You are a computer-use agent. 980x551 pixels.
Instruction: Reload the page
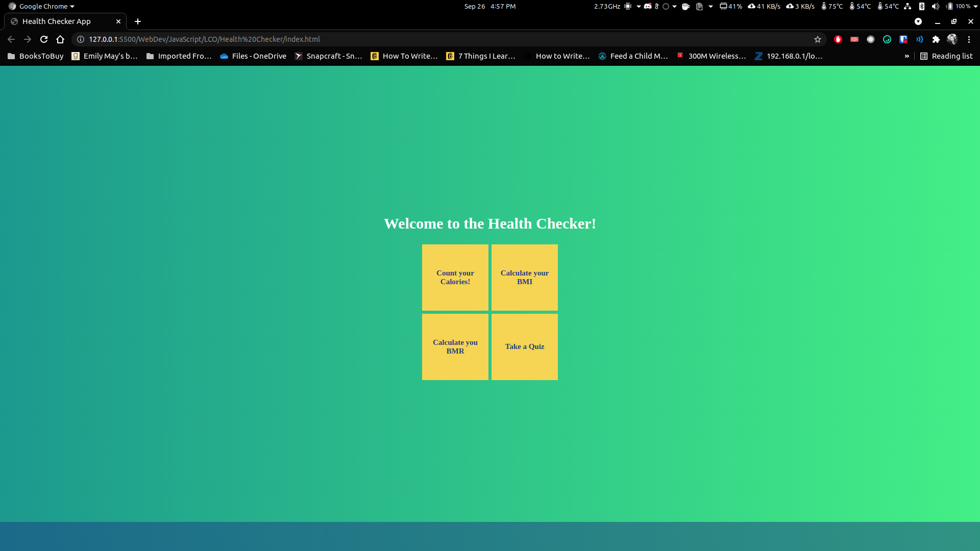point(44,39)
